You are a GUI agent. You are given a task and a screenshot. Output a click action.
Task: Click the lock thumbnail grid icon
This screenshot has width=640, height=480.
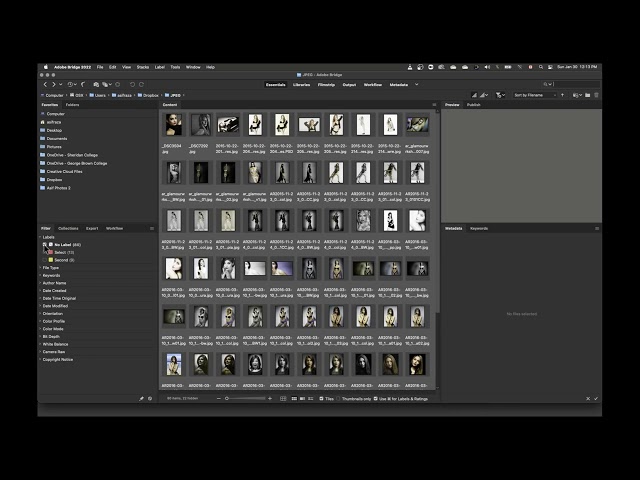[283, 398]
